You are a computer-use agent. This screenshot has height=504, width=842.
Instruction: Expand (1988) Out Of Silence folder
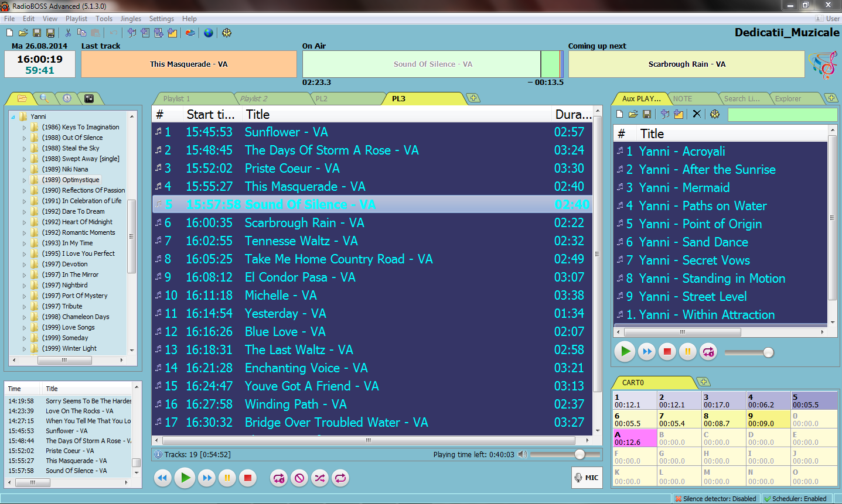[24, 138]
